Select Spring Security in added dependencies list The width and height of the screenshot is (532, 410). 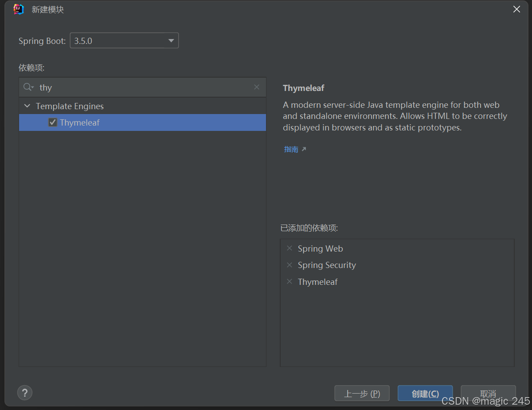327,265
